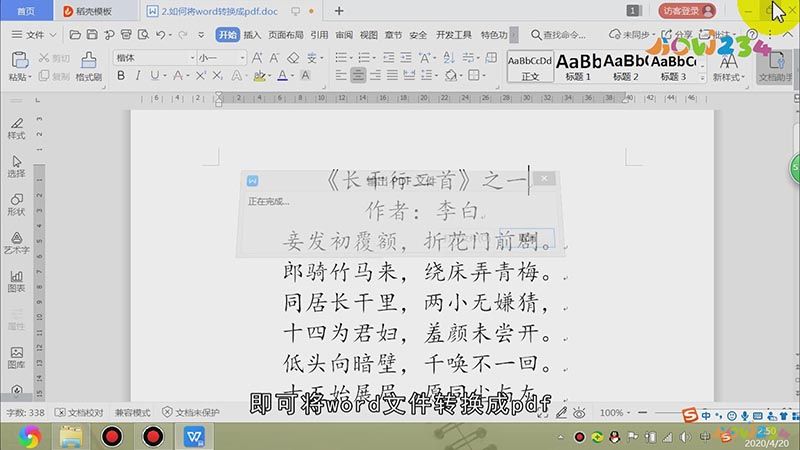Switch to the 引用 tab
The width and height of the screenshot is (800, 450).
pyautogui.click(x=319, y=35)
